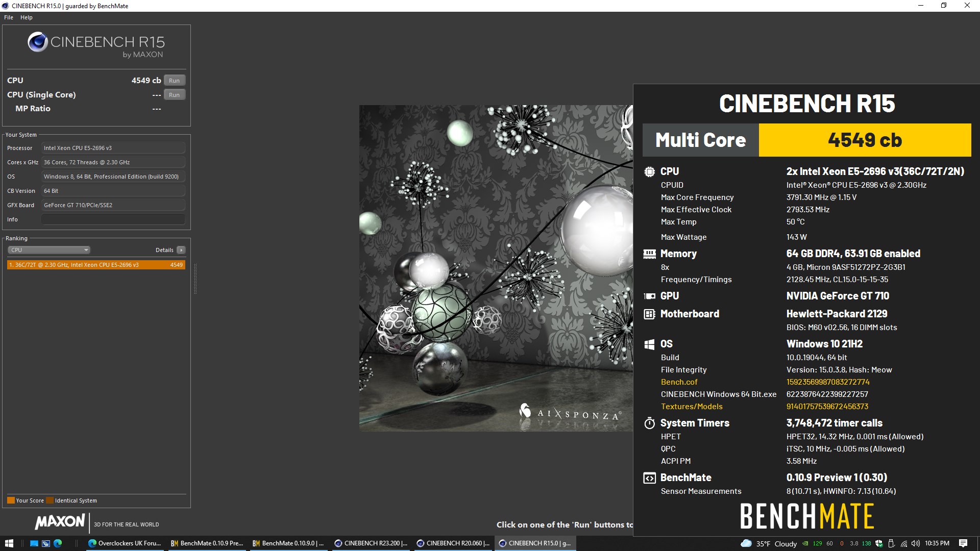This screenshot has height=551, width=980.
Task: Click the Windows 10 21H2 OS text
Action: click(824, 344)
